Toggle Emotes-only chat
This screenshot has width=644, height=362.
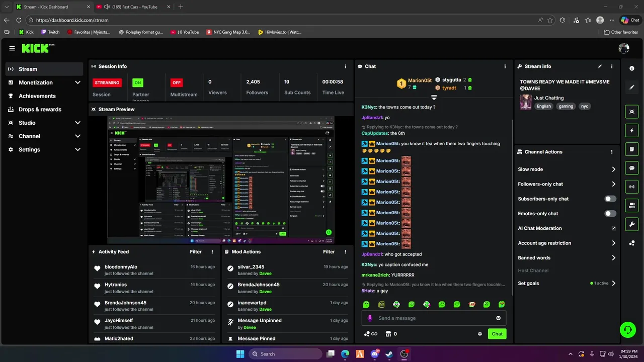[610, 214]
